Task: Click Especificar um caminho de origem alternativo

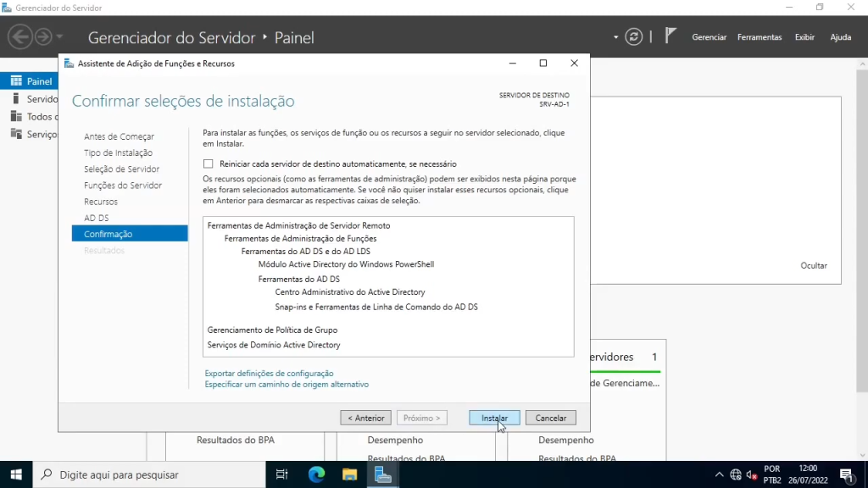Action: (x=287, y=385)
